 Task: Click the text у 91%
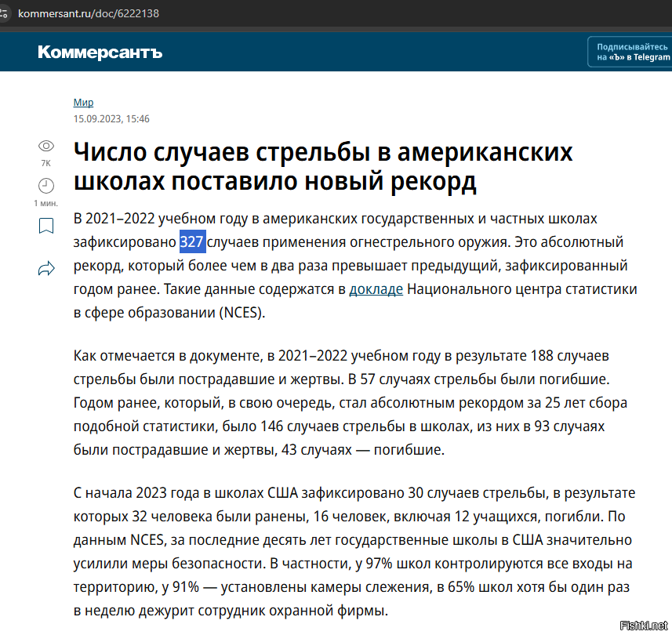180,587
